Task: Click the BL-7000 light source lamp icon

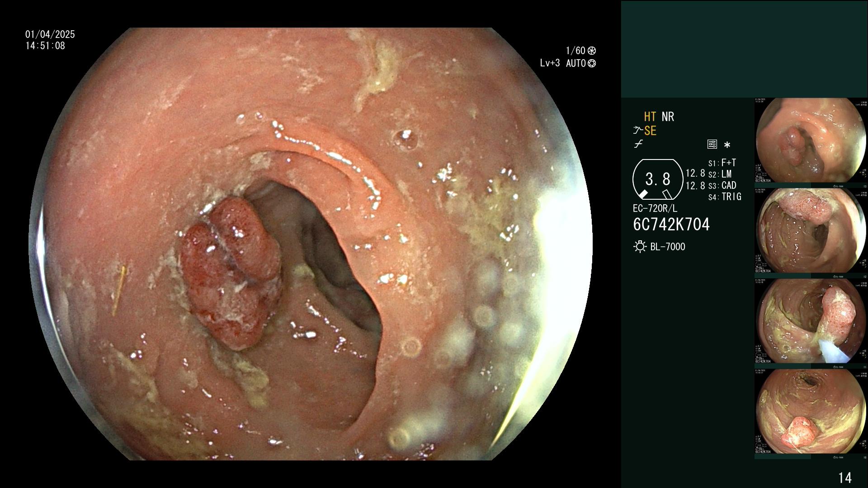Action: pos(640,247)
